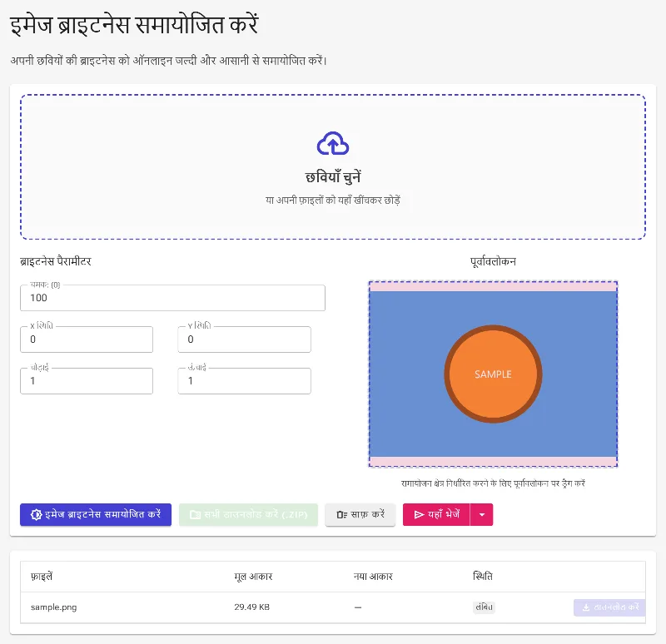
Task: Click the लंबित status badge
Action: (484, 607)
